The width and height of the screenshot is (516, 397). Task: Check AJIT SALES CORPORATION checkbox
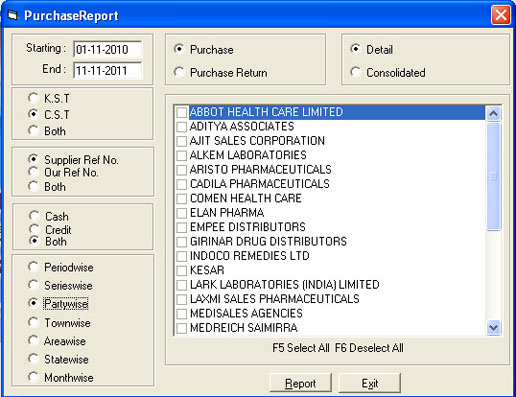181,141
